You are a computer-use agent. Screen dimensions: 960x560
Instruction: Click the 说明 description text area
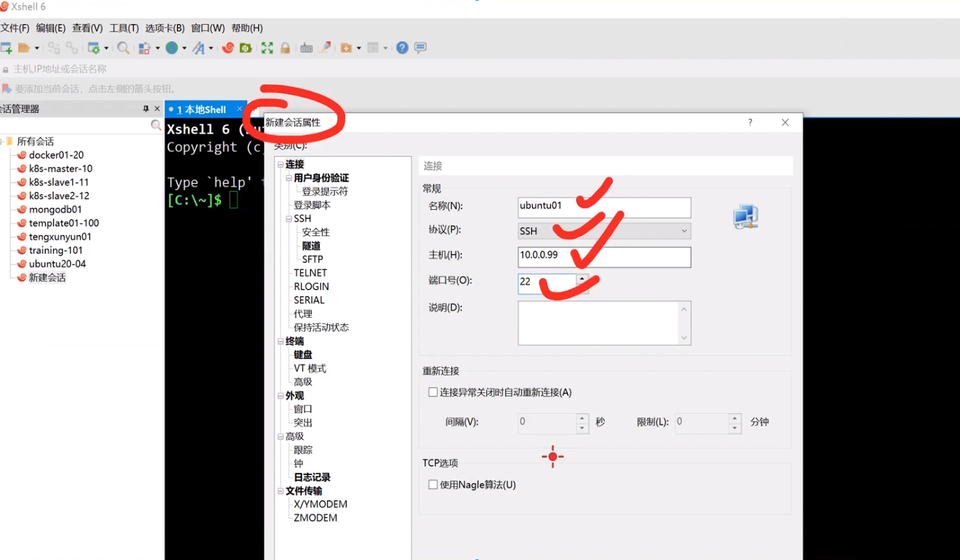(598, 323)
